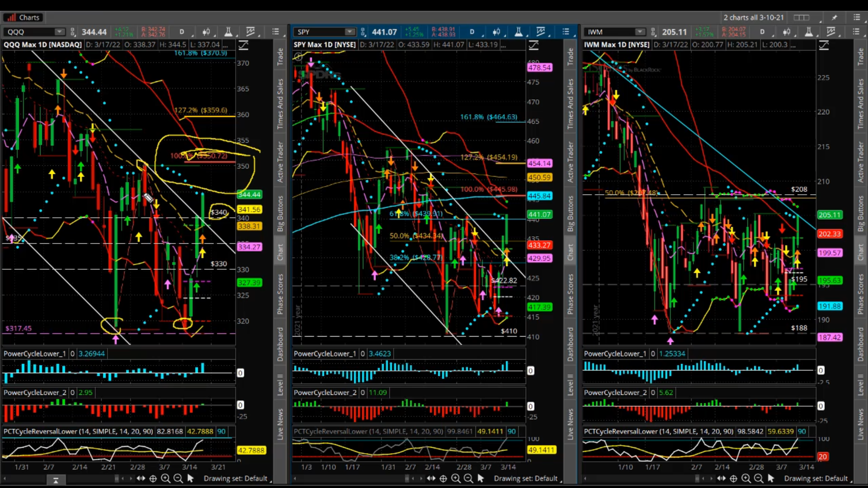Open the top-right main menu list icon
868x488 pixels.
(857, 17)
